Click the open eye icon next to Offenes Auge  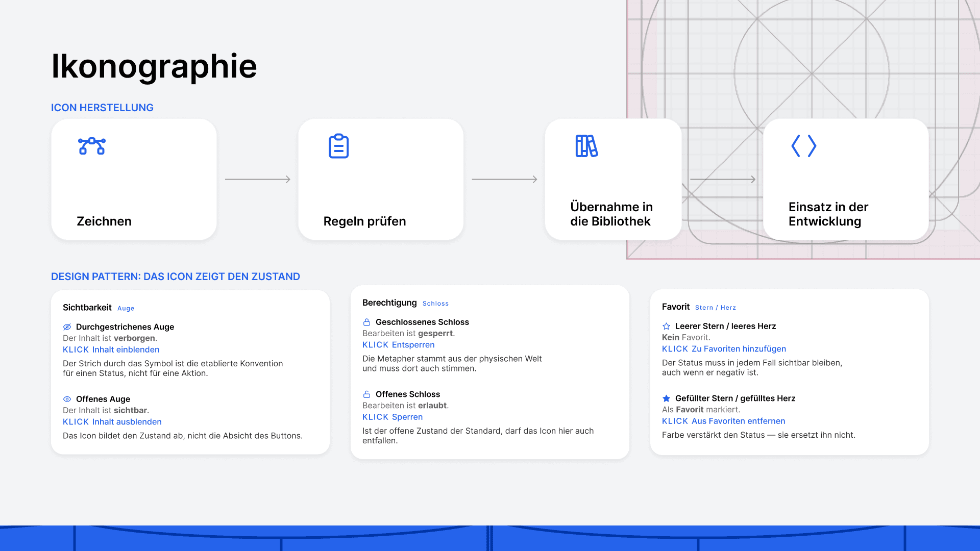pyautogui.click(x=67, y=399)
